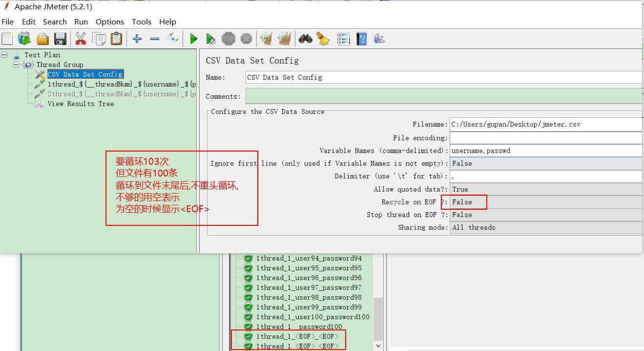
Task: Select result 1thread_1_user98_password98 in background window
Action: click(309, 297)
